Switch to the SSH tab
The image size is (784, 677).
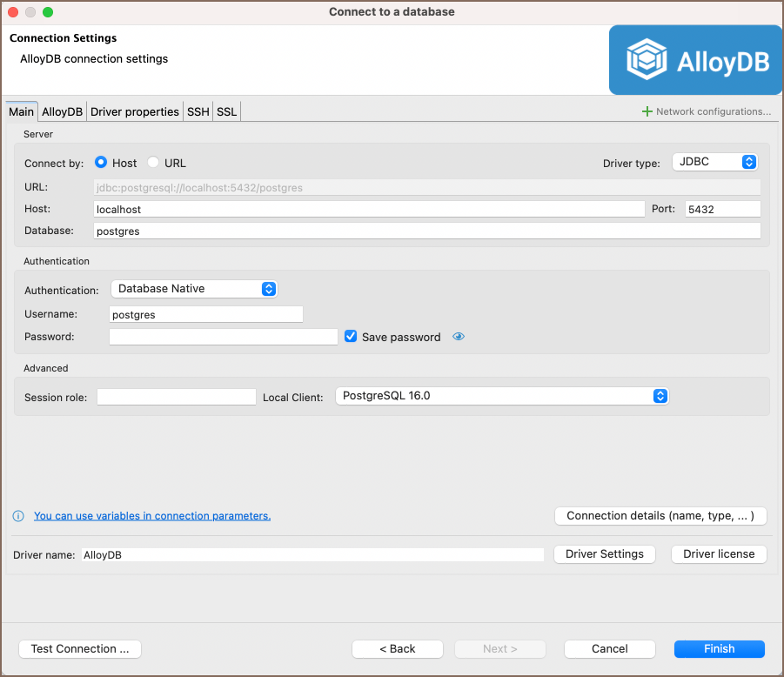(x=198, y=111)
